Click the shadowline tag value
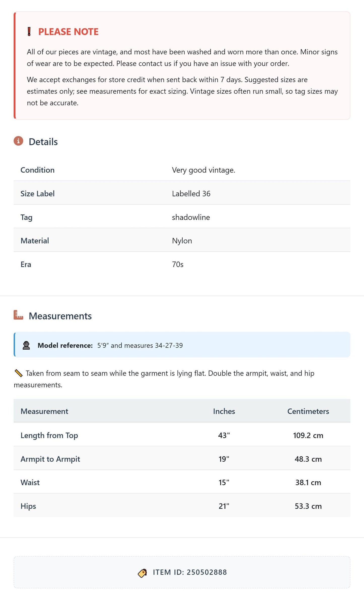Image resolution: width=364 pixels, height=600 pixels. pyautogui.click(x=191, y=217)
